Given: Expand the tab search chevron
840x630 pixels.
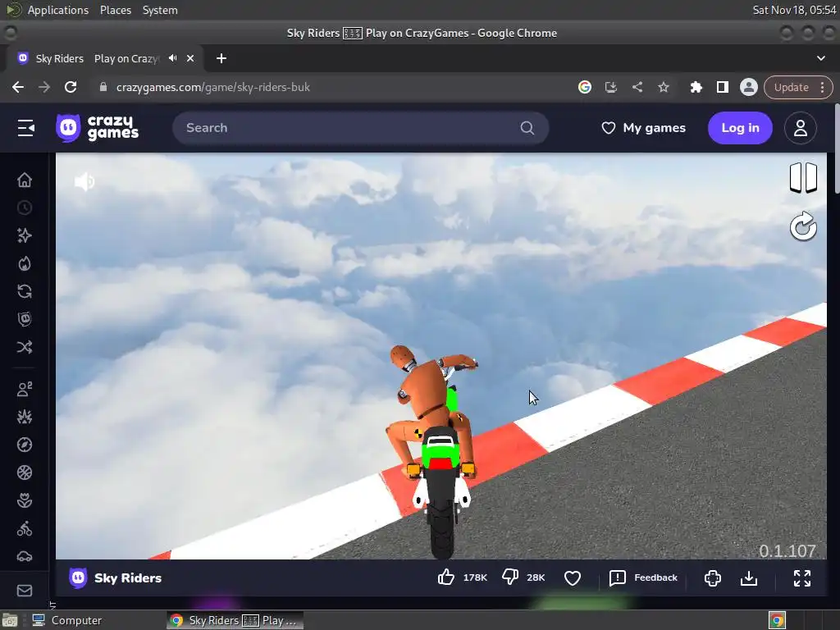Looking at the screenshot, I should point(820,58).
